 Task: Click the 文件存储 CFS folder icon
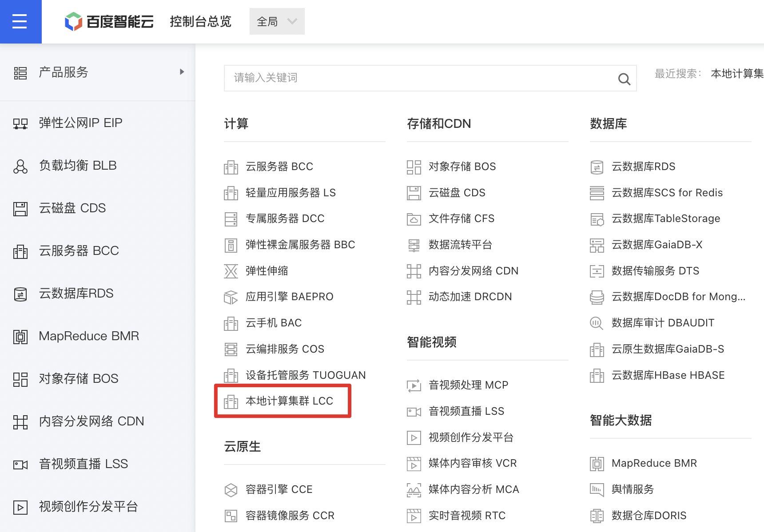coord(414,219)
